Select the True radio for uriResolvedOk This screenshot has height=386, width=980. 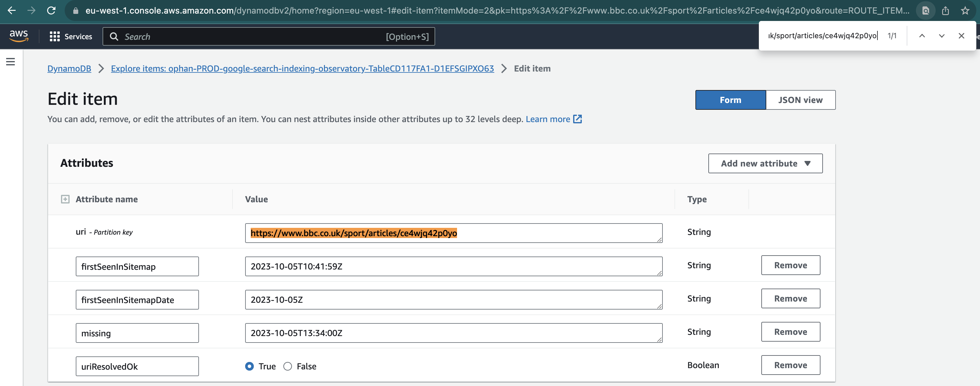[249, 366]
